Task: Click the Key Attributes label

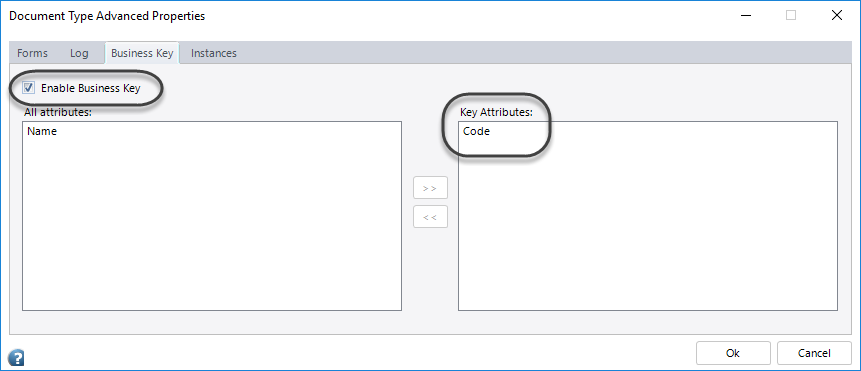Action: tap(497, 113)
